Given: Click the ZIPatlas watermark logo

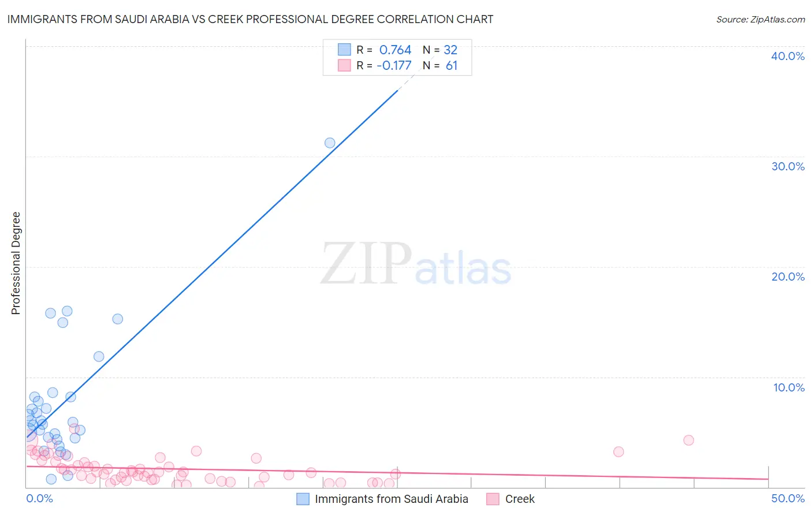Looking at the screenshot, I should [416, 264].
